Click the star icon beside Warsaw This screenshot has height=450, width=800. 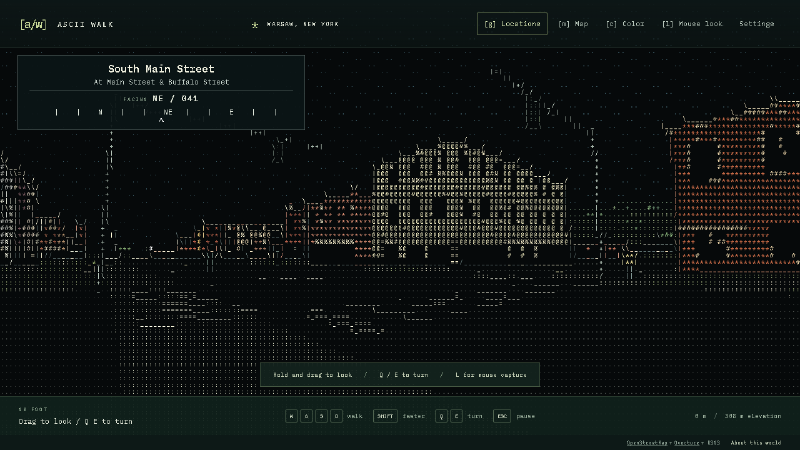[x=255, y=24]
